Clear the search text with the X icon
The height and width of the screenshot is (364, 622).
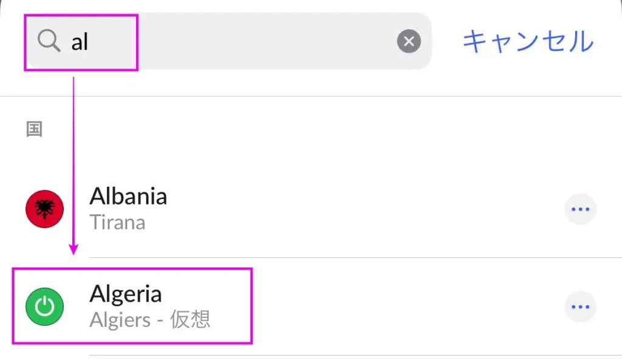tap(409, 41)
